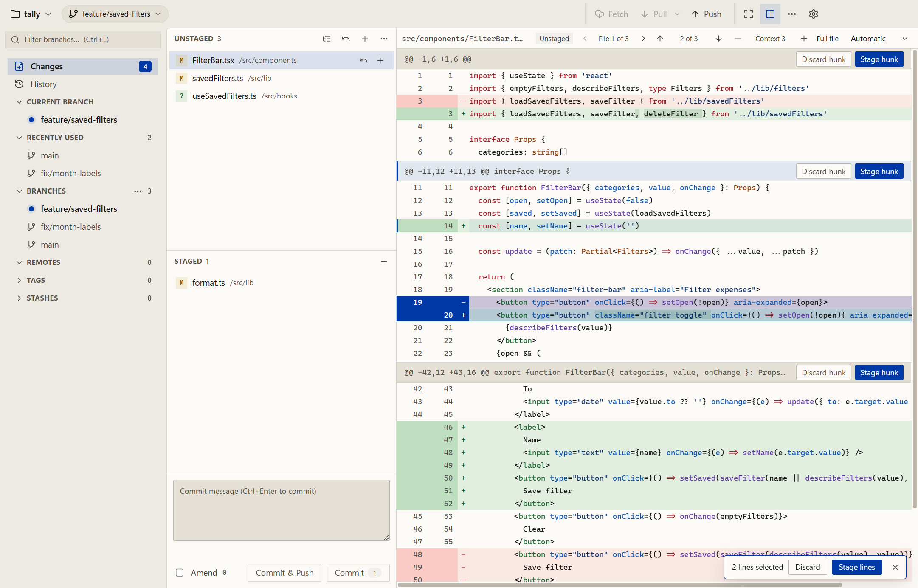Click the Fetch cloud icon button
This screenshot has width=918, height=588.
[611, 14]
